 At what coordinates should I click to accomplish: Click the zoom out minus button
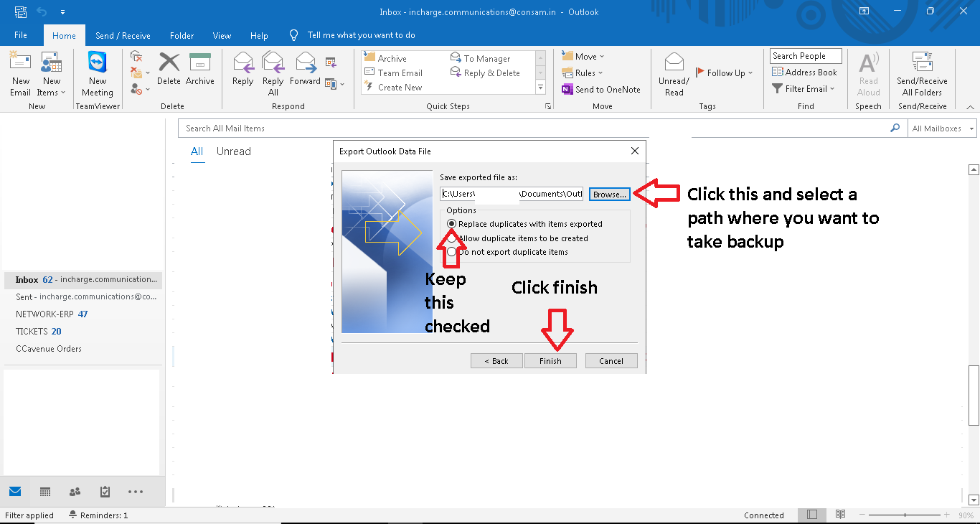862,515
